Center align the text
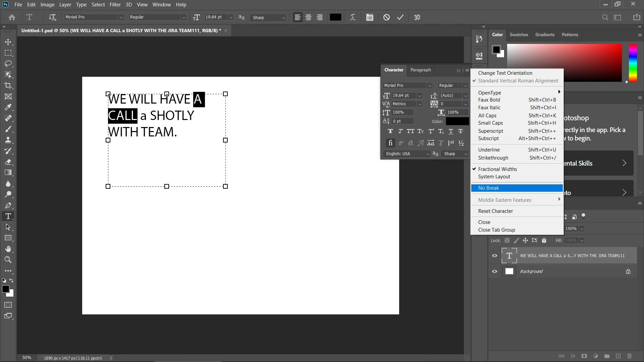The width and height of the screenshot is (644, 362). pos(308,17)
